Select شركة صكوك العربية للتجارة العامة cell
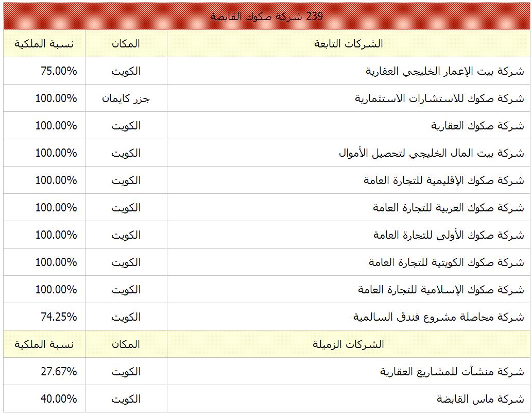532x414 pixels. pyautogui.click(x=448, y=208)
